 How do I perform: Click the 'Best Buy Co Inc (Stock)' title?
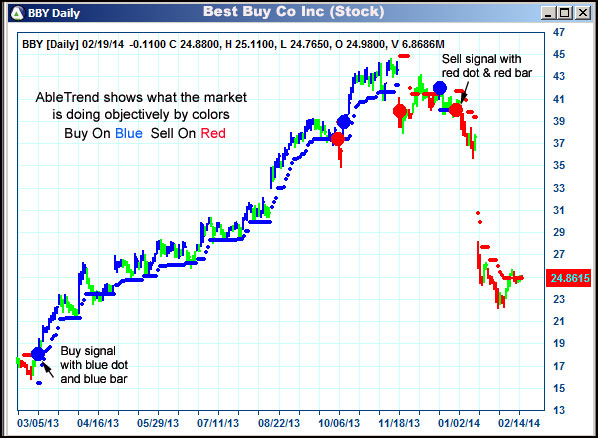click(x=293, y=11)
